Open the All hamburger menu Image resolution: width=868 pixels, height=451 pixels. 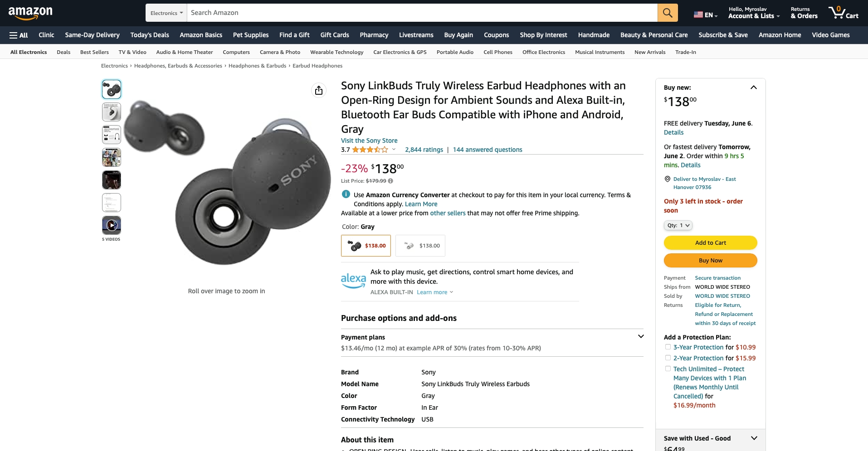coord(19,35)
